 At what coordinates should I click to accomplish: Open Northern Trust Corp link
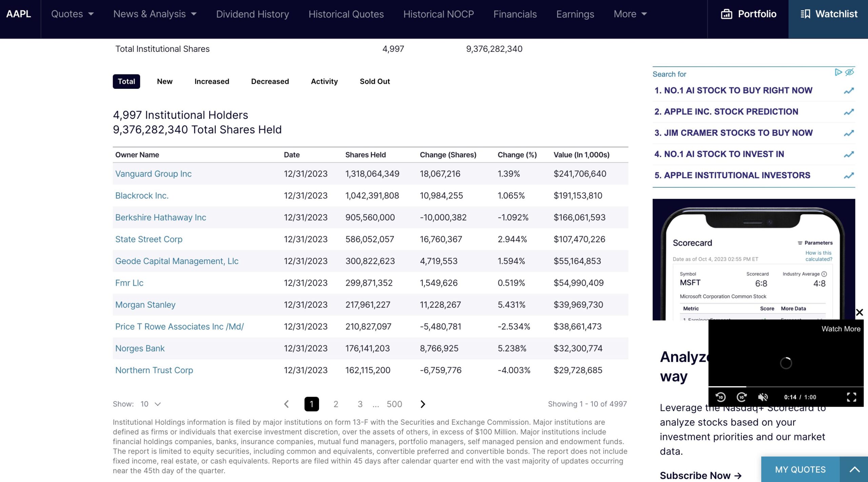click(154, 370)
